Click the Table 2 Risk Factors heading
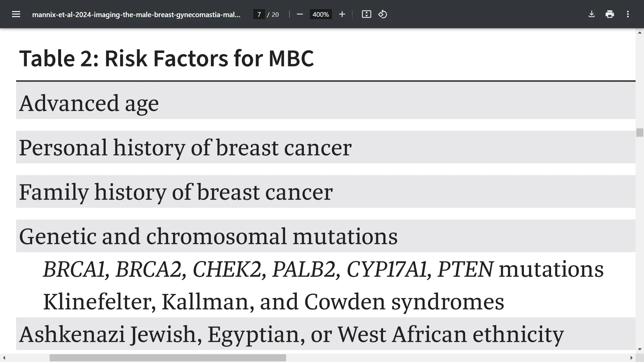 coord(167,58)
